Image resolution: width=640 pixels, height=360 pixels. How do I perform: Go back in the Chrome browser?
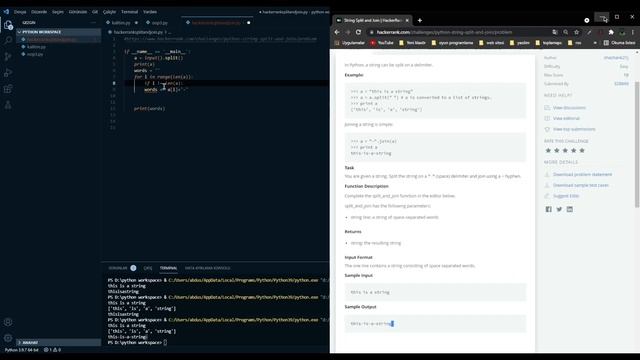click(x=337, y=32)
